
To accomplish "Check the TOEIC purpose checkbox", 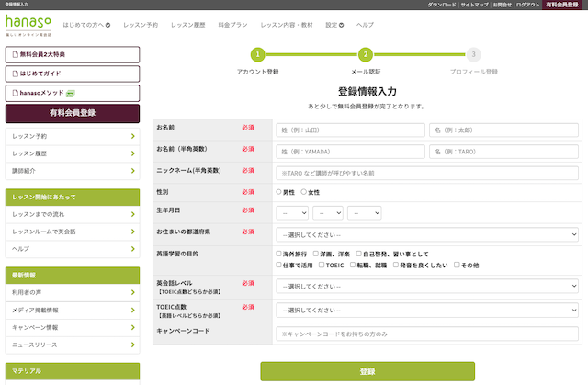I will pyautogui.click(x=322, y=265).
